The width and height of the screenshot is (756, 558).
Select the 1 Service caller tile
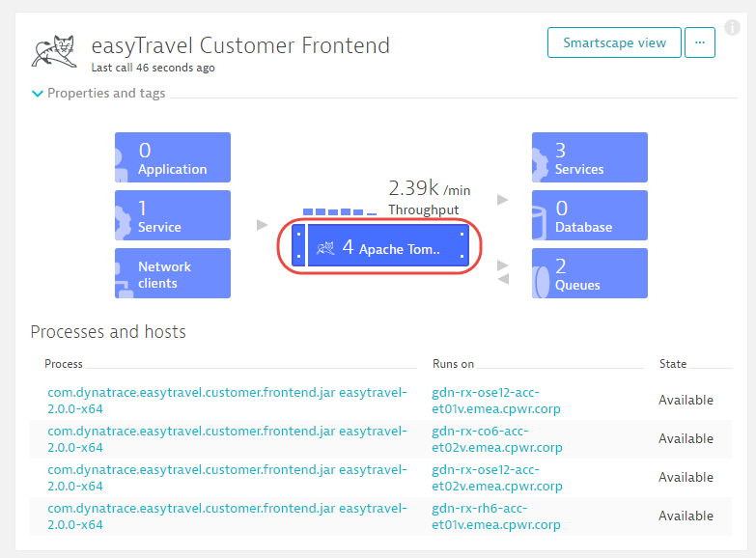pos(173,215)
